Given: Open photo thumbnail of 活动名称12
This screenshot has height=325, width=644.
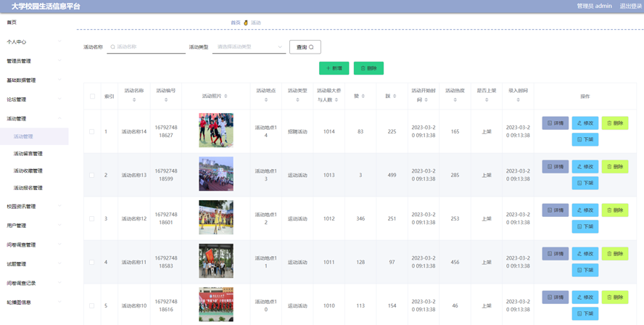Looking at the screenshot, I should coord(216,218).
